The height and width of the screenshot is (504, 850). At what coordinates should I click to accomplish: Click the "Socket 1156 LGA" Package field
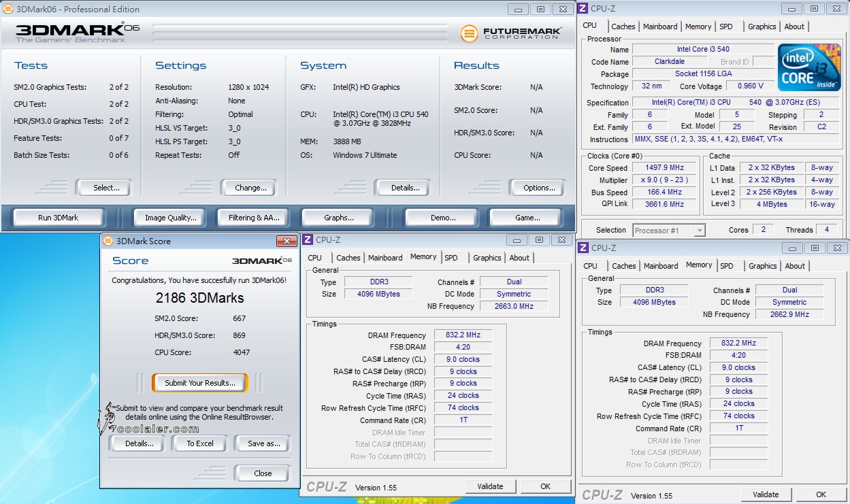(x=703, y=74)
